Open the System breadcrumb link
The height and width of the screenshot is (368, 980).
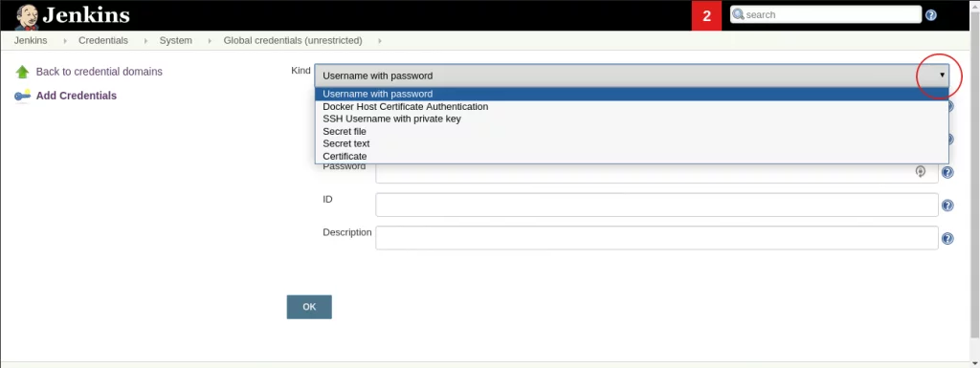pyautogui.click(x=176, y=40)
